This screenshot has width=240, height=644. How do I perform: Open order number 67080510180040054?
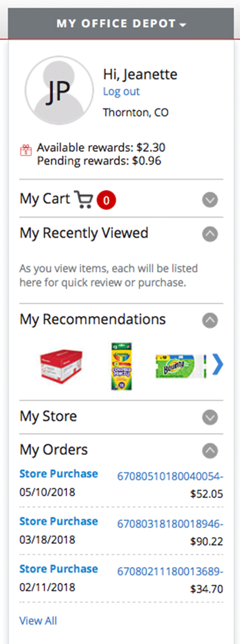click(x=170, y=476)
